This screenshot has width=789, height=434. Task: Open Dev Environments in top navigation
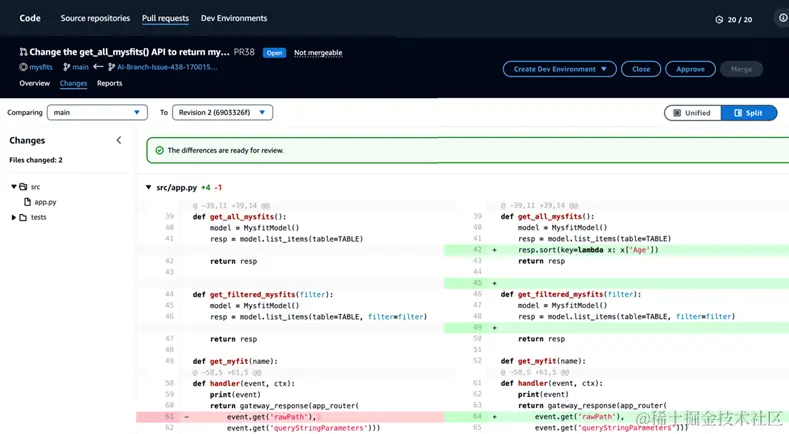click(x=234, y=18)
